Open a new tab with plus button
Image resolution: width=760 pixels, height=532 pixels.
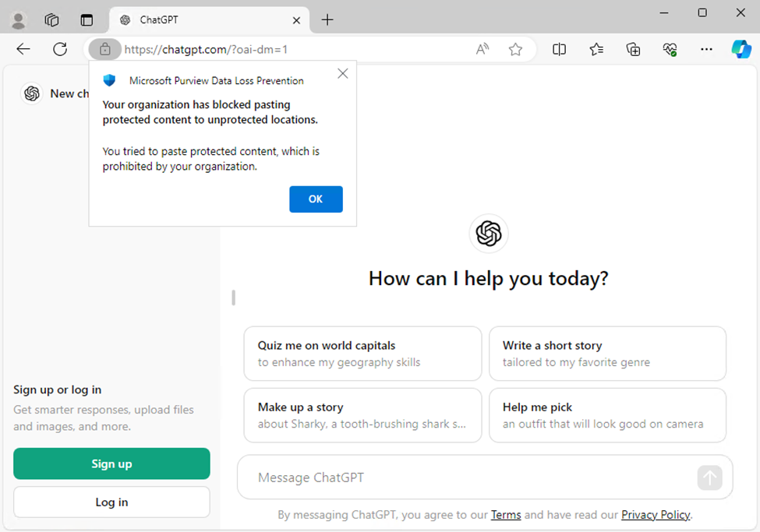pos(327,20)
